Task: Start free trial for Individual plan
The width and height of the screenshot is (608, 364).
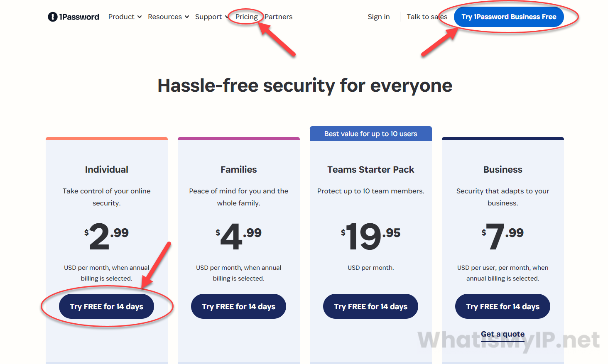Action: (x=106, y=306)
